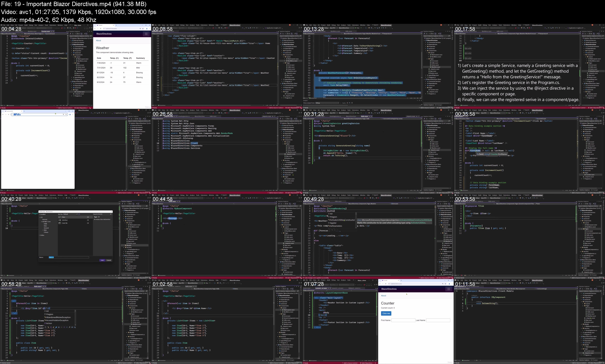Click bookmark star in 01:07:28 Counter browser
Image resolution: width=605 pixels, height=364 pixels.
446,284
